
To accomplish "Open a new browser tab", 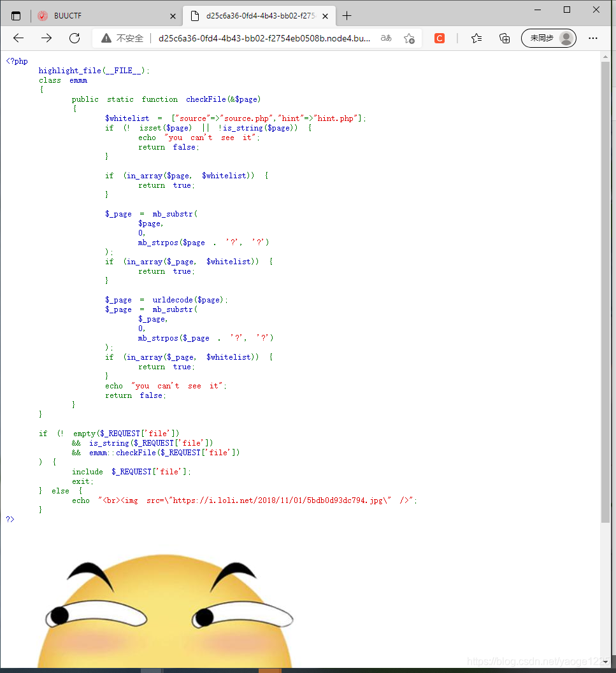I will (347, 16).
